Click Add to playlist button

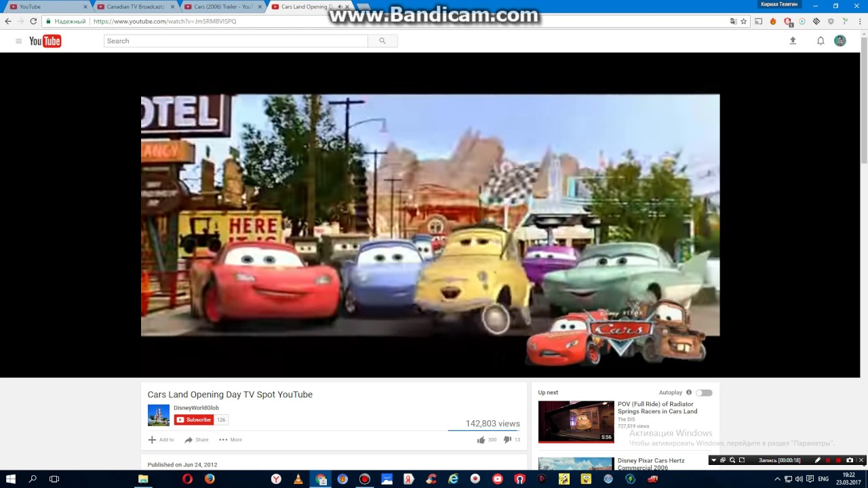coord(161,440)
